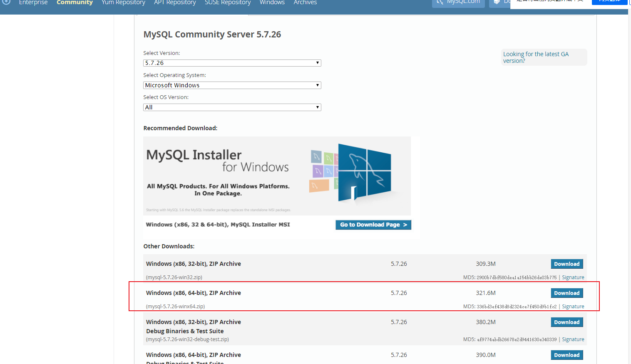
Task: Open the Archives section
Action: click(305, 3)
